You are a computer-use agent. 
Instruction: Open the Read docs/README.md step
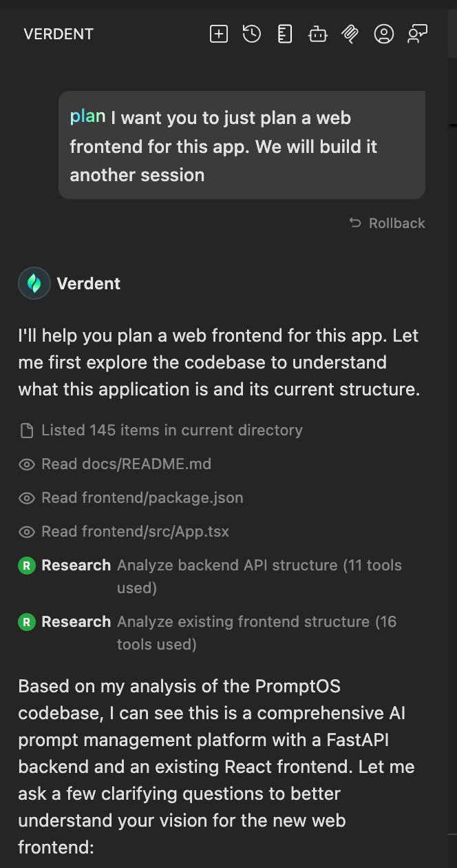tap(126, 464)
